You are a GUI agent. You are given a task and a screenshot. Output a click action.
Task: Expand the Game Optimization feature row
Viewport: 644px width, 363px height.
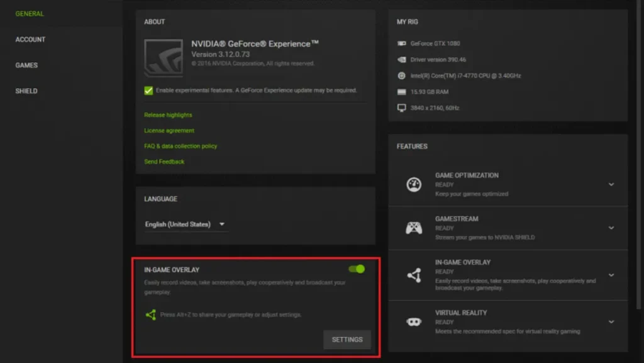click(611, 184)
